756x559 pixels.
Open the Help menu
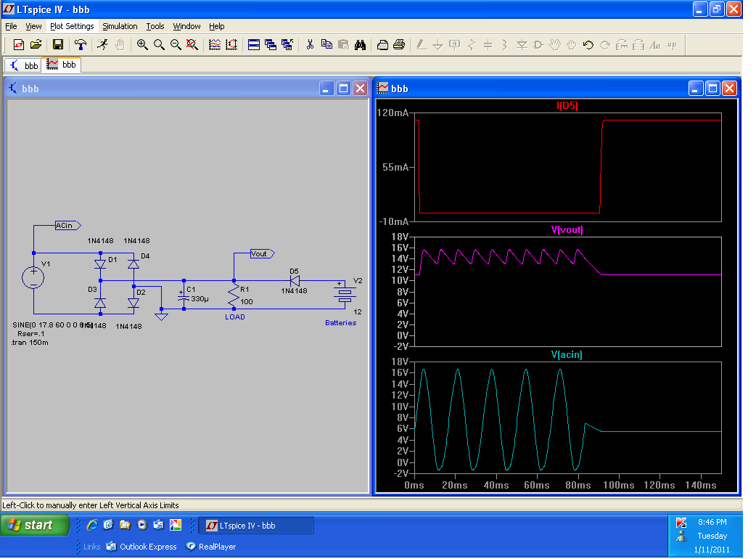[216, 26]
